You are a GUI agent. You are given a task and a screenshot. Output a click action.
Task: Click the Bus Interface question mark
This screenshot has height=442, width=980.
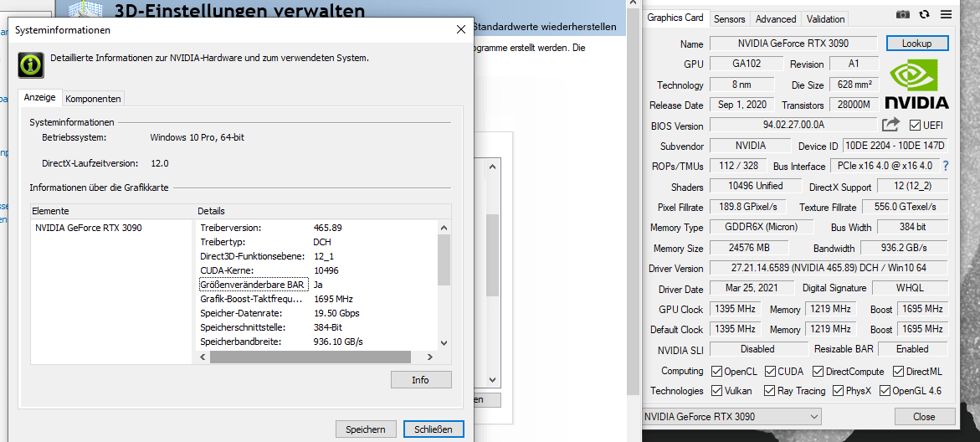coord(946,166)
